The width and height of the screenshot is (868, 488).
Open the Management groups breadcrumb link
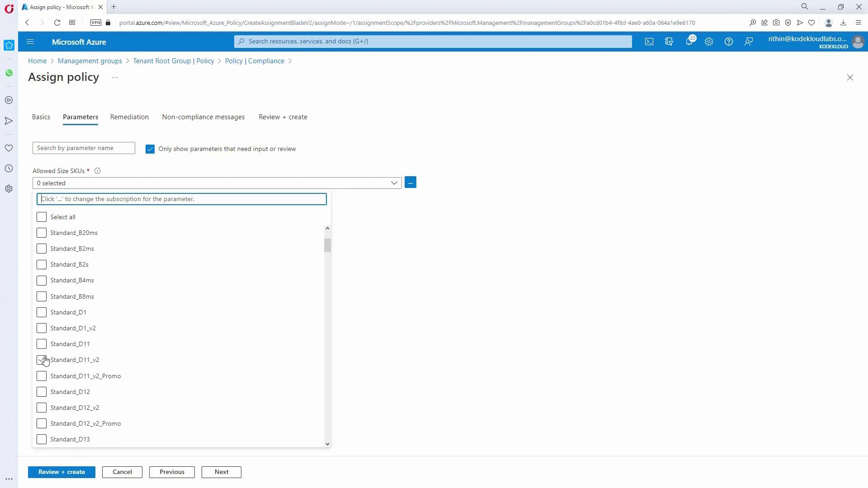click(90, 61)
